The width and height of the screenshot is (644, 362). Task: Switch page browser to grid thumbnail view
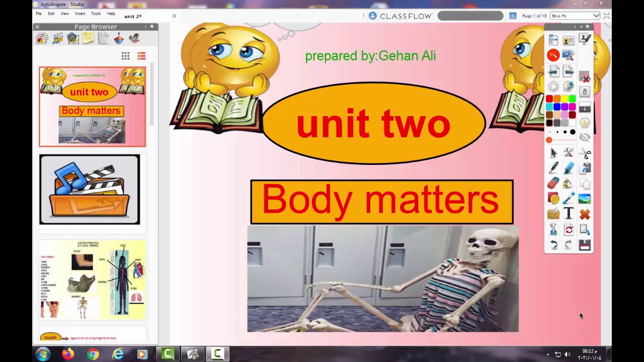(126, 56)
